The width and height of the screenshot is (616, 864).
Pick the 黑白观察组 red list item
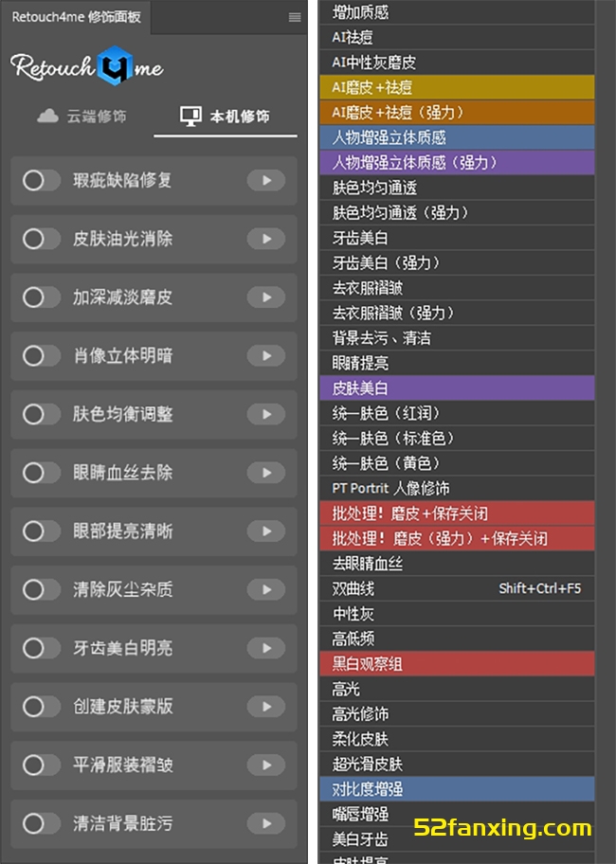[457, 664]
